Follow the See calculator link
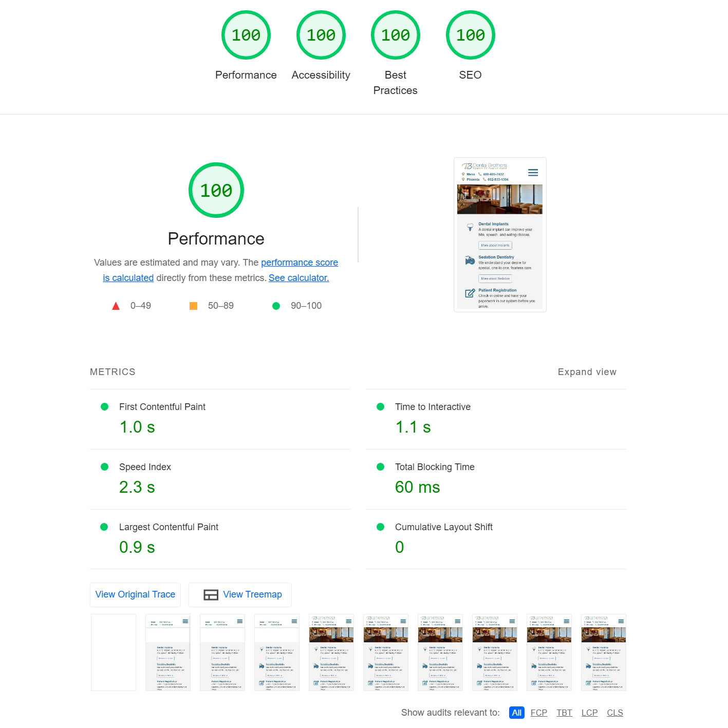Image resolution: width=728 pixels, height=728 pixels. [298, 278]
